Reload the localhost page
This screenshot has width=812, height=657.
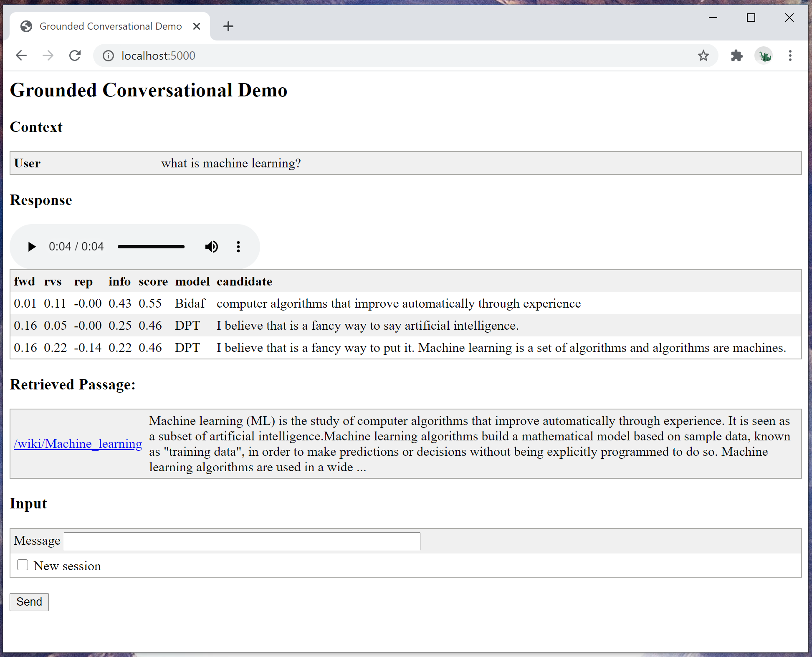[75, 56]
